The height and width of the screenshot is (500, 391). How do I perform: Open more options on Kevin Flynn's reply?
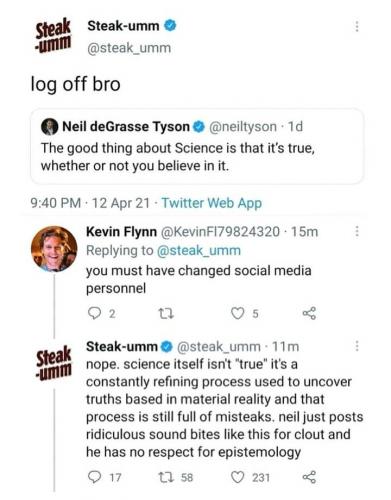click(357, 231)
